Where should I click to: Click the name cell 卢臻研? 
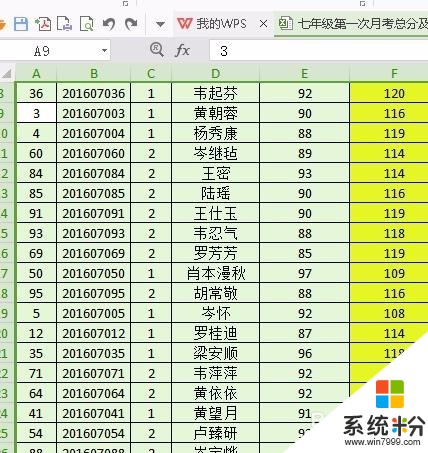[215, 433]
